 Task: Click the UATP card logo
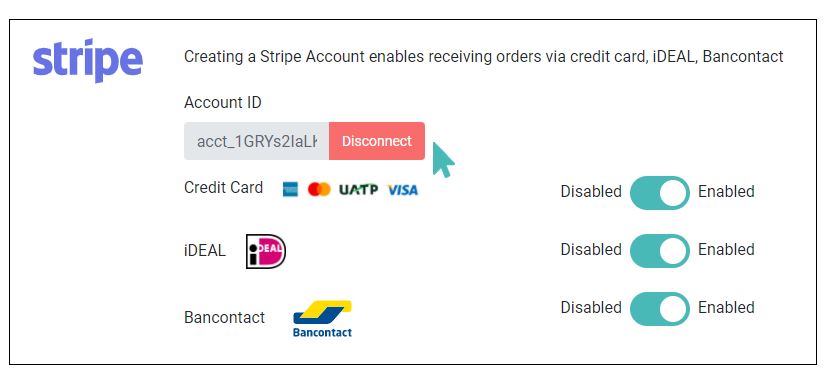point(358,190)
